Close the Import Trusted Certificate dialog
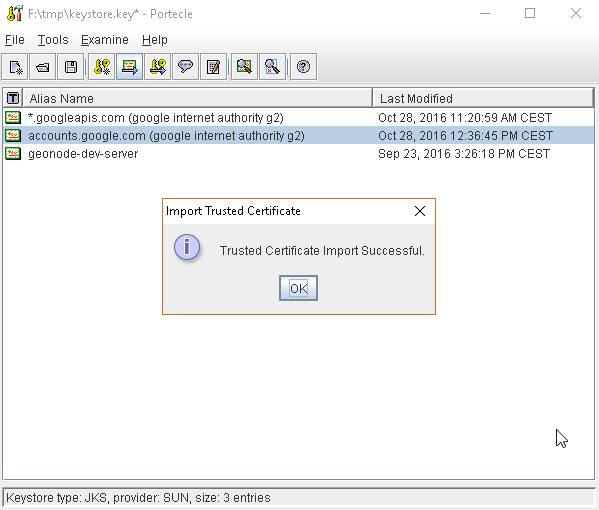The image size is (599, 510). [x=420, y=211]
